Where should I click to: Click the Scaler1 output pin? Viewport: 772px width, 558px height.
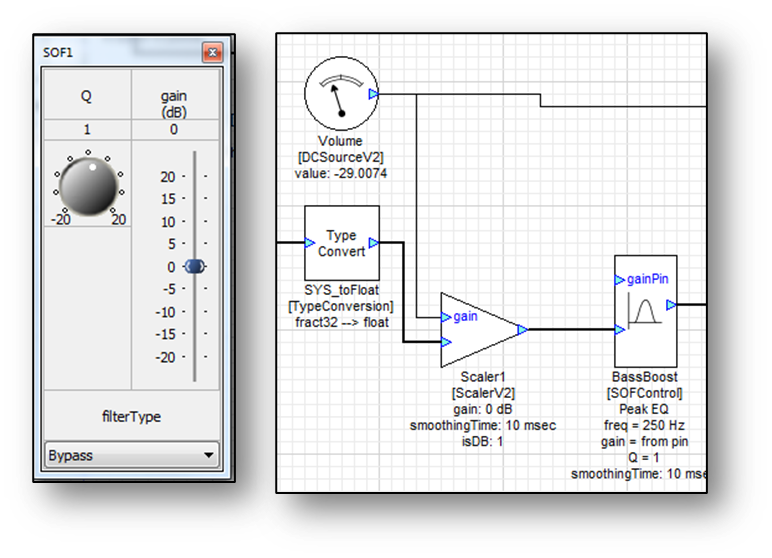click(x=521, y=328)
